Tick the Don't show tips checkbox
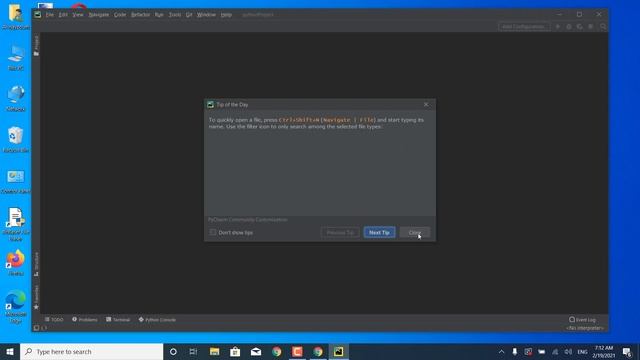 click(x=213, y=232)
